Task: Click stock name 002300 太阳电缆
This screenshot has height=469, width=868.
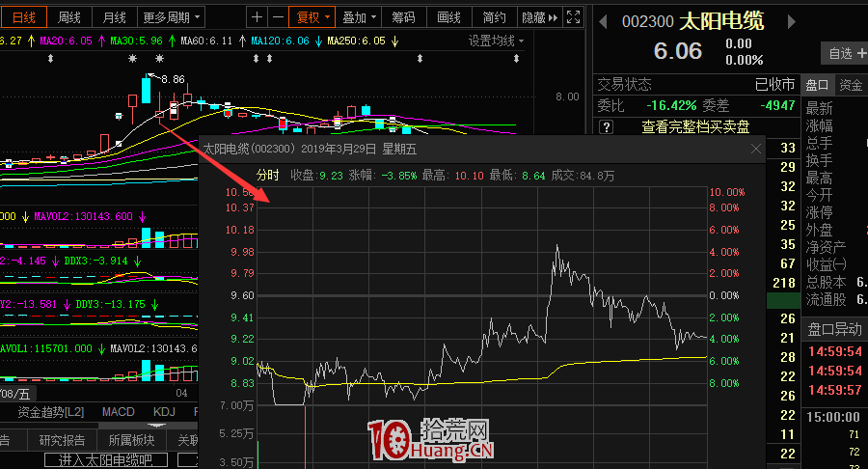Action: coord(692,21)
